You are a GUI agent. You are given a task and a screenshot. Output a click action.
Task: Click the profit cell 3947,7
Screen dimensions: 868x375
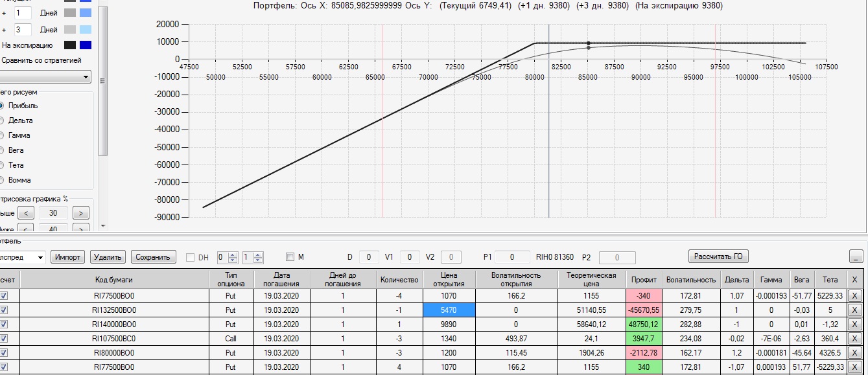[644, 339]
